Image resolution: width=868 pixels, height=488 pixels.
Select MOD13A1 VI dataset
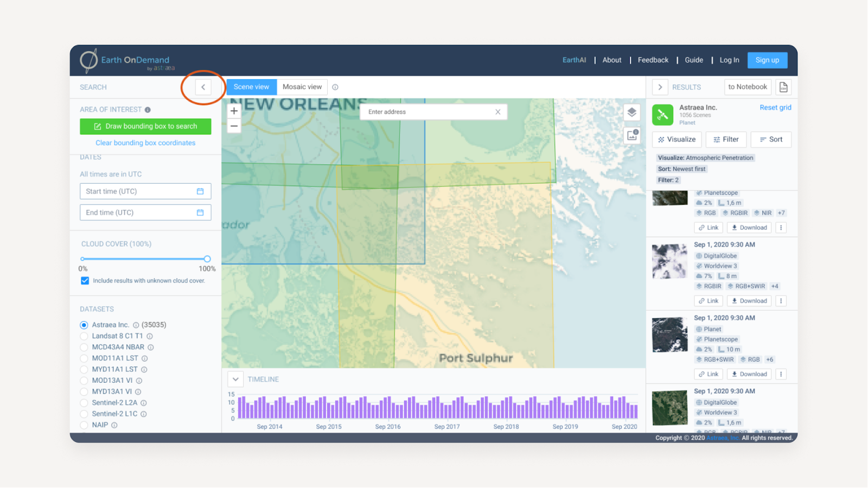pyautogui.click(x=84, y=381)
